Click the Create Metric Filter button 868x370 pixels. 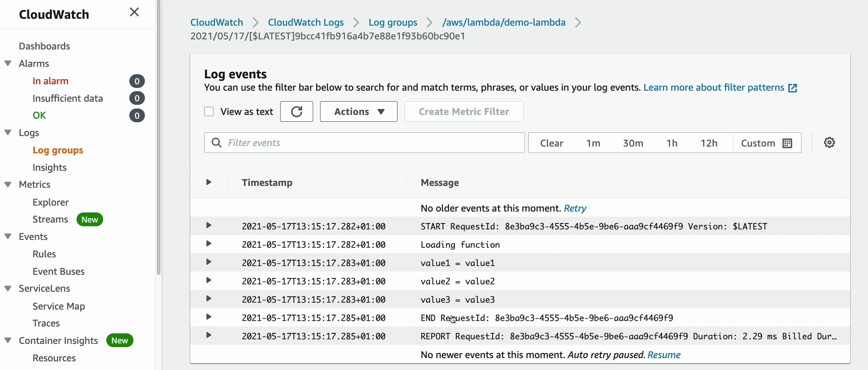pyautogui.click(x=464, y=112)
